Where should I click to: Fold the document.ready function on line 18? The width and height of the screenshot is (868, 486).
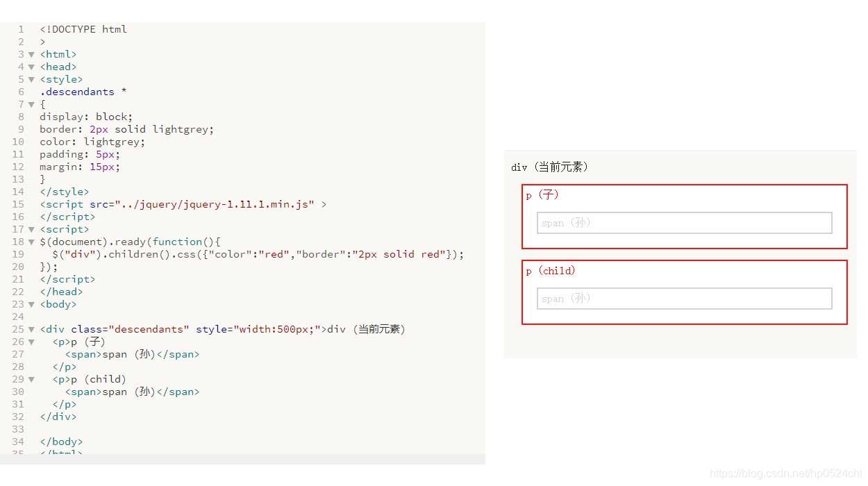(31, 242)
